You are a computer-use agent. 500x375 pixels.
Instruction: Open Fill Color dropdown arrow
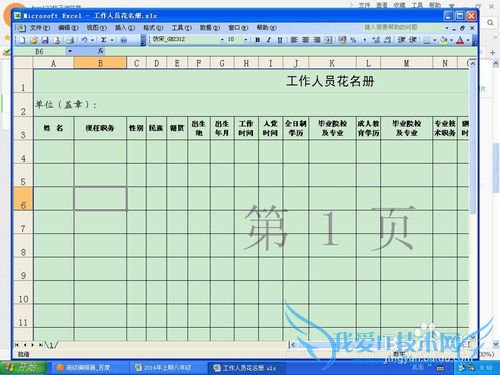(451, 40)
